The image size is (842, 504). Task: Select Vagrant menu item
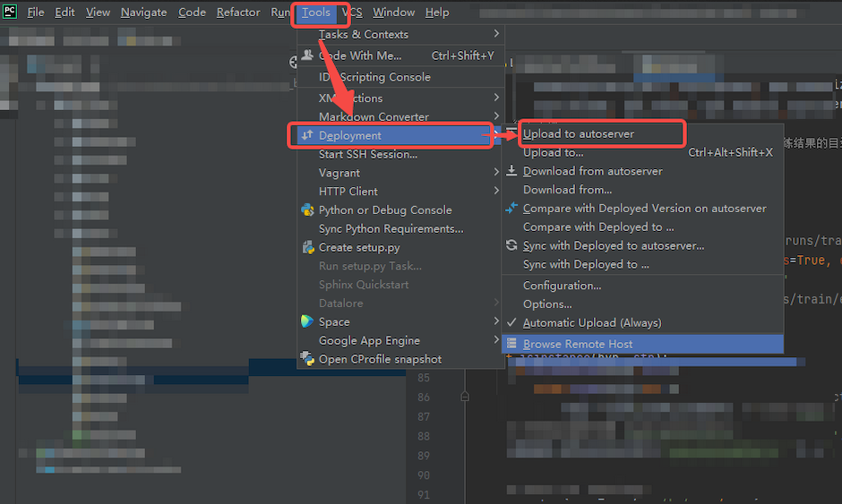click(400, 173)
